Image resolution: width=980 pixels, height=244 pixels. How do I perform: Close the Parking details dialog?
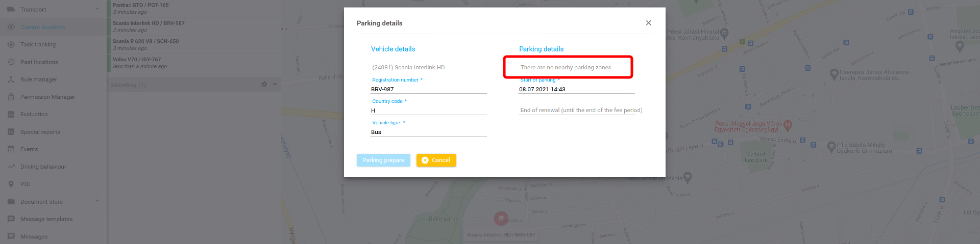(x=648, y=23)
